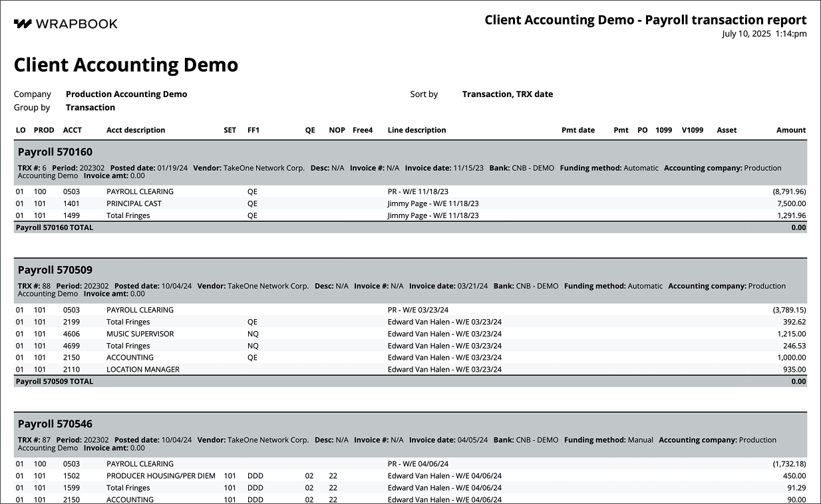
Task: Click the 'PO' column header
Action: (643, 130)
